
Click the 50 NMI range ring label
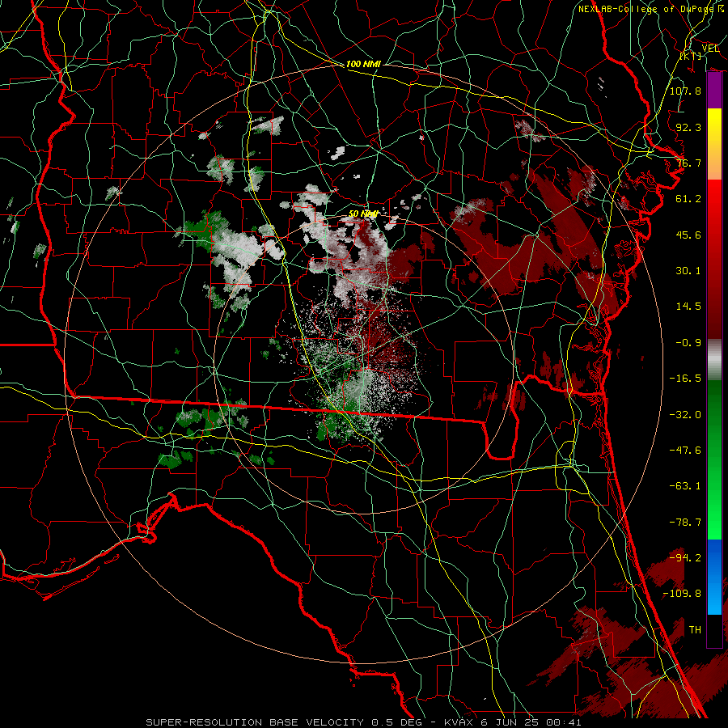363,214
